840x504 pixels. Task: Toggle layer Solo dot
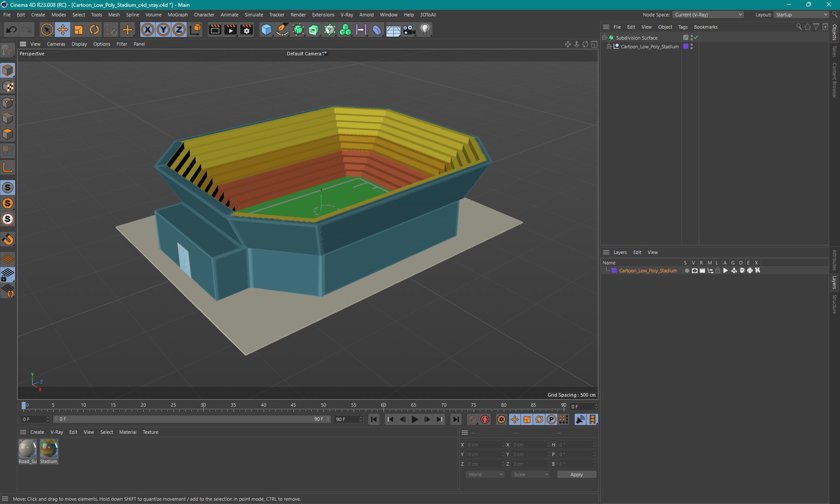tap(686, 271)
